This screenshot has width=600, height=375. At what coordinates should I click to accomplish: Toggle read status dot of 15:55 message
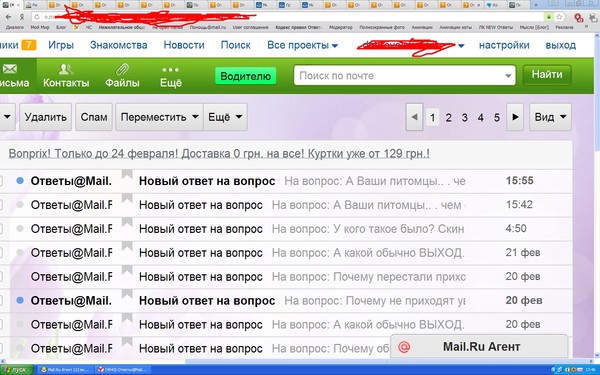click(20, 181)
